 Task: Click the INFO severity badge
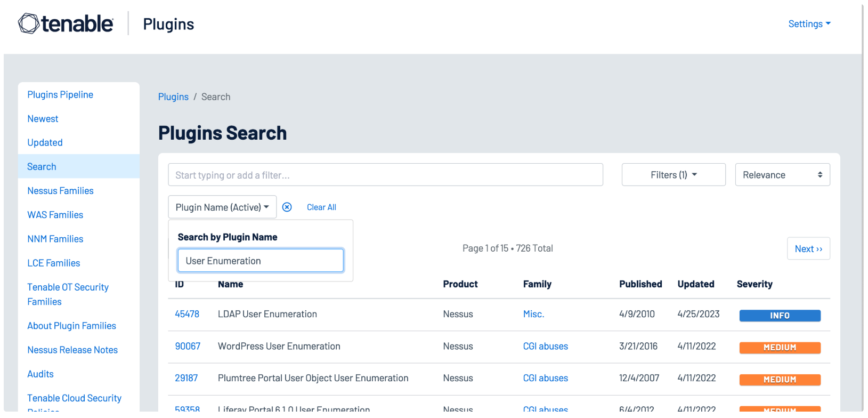point(779,316)
